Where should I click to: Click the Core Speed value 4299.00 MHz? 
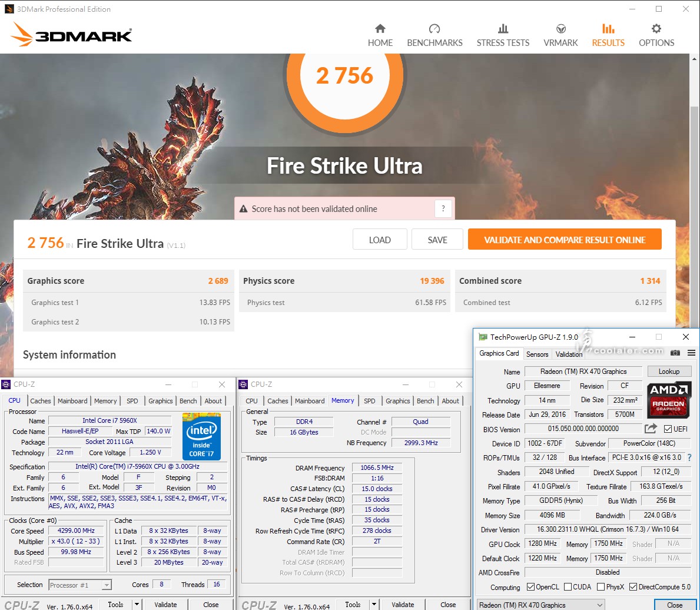click(76, 531)
